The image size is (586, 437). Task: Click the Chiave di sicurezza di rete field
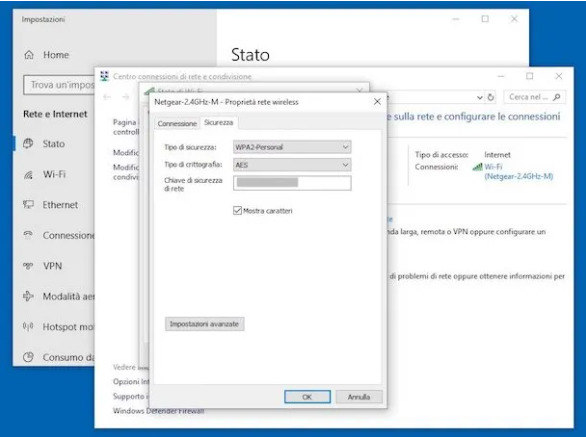[x=292, y=183]
